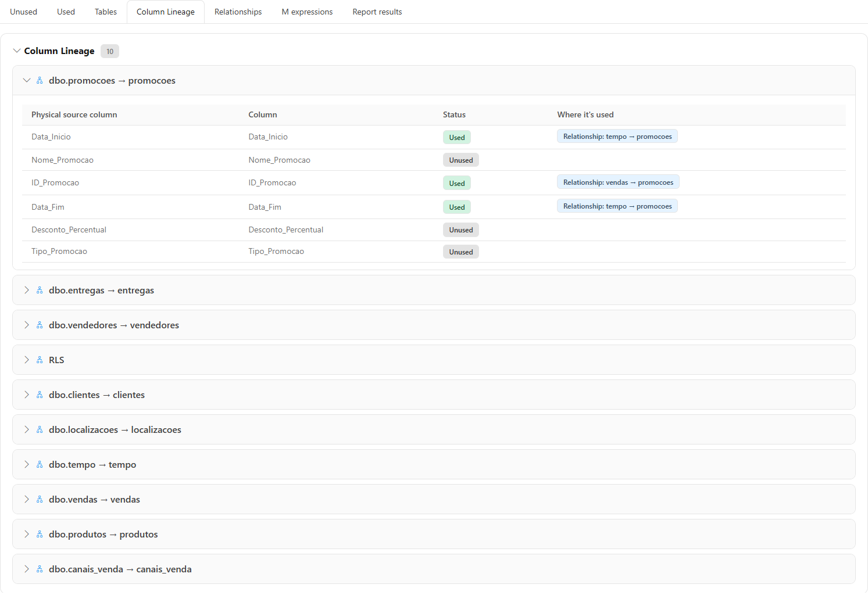868x595 pixels.
Task: Click the Unused status badge for Nome_Promocao
Action: [461, 160]
